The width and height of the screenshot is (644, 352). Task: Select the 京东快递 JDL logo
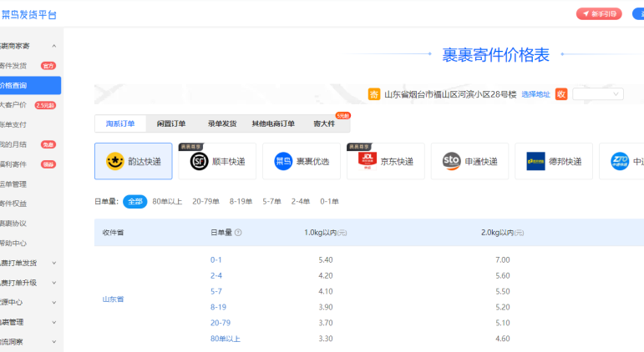click(x=368, y=161)
